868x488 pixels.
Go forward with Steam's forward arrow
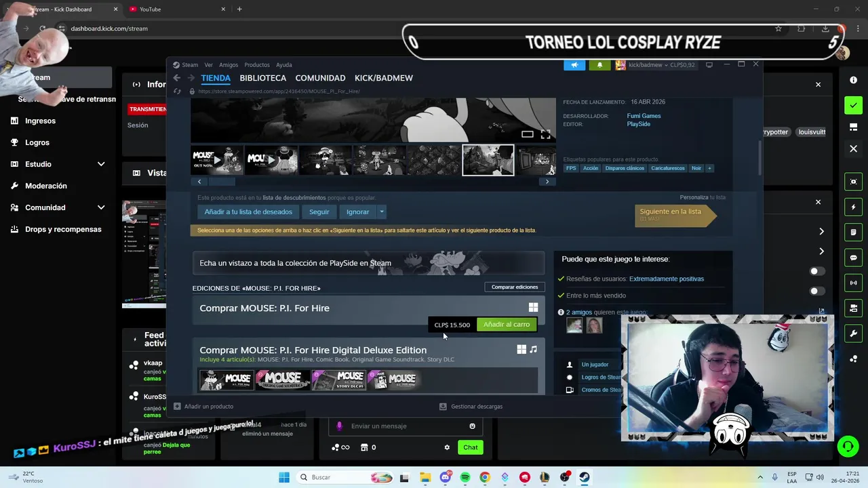191,78
